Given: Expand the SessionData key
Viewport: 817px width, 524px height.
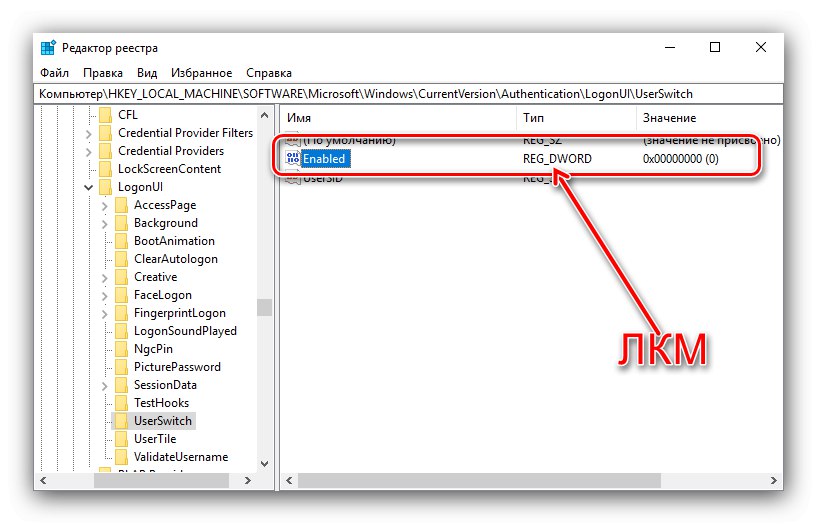Looking at the screenshot, I should click(105, 386).
